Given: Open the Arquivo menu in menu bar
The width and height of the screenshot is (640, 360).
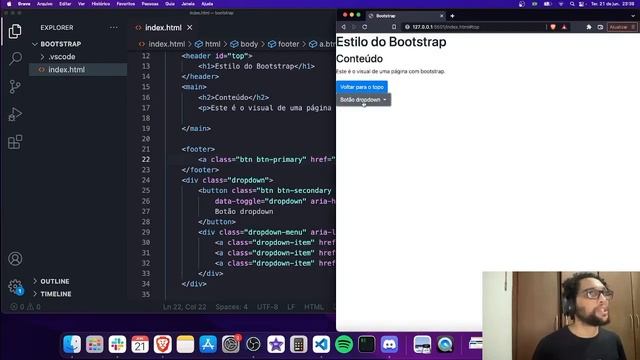Looking at the screenshot, I should (x=44, y=4).
